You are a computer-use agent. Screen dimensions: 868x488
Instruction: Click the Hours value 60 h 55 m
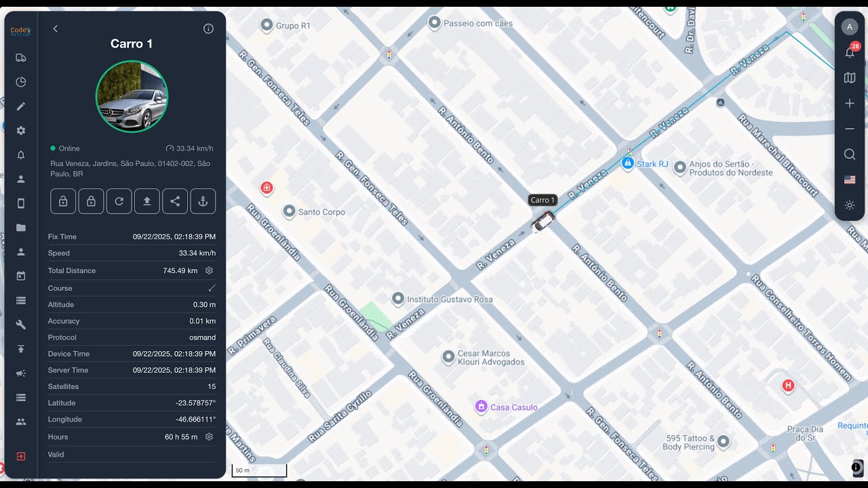pyautogui.click(x=181, y=436)
